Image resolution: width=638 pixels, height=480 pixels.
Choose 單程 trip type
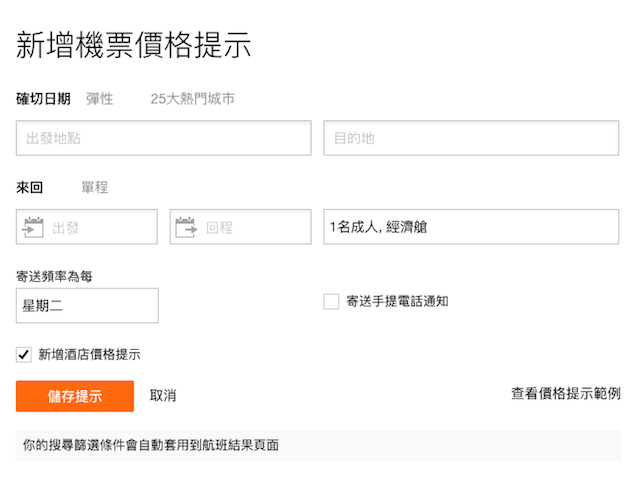pyautogui.click(x=95, y=187)
